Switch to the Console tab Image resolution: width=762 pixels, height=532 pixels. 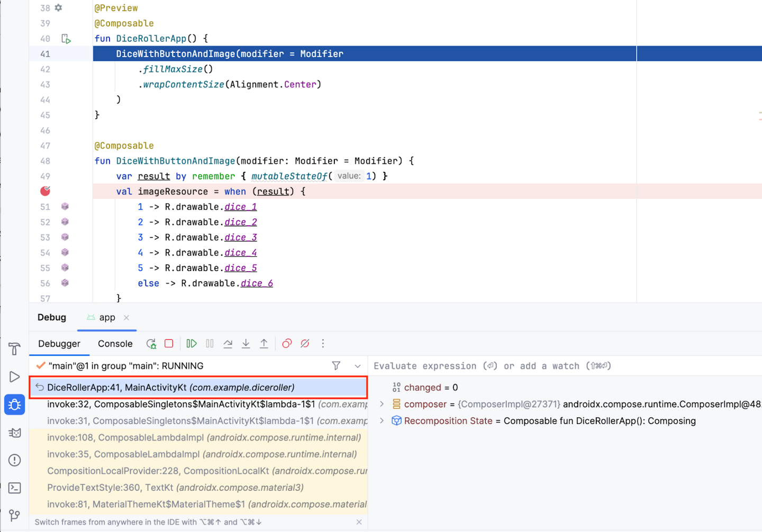point(115,344)
